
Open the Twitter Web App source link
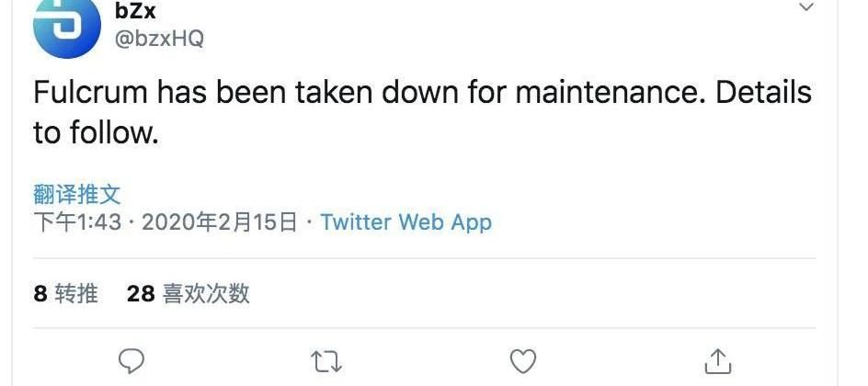pos(406,222)
